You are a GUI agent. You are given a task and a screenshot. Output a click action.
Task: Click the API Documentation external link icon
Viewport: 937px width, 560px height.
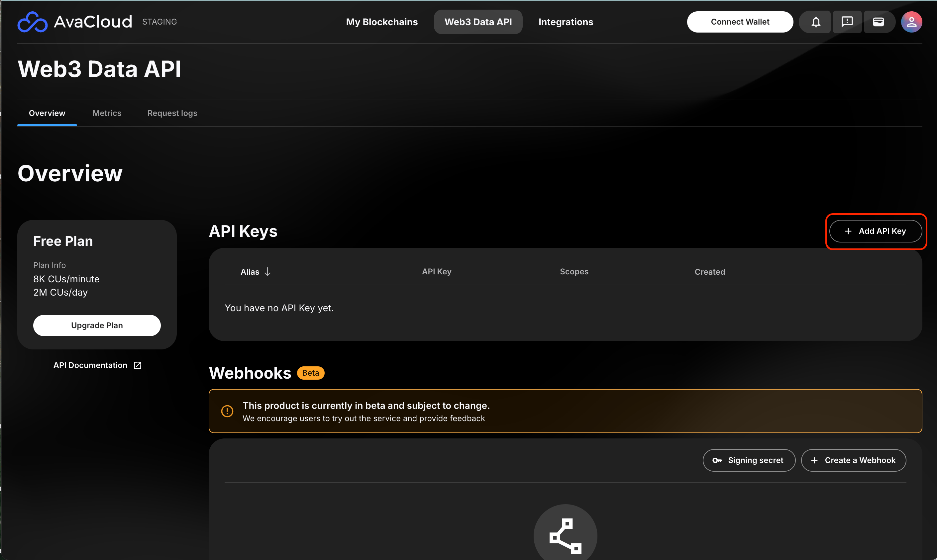(x=138, y=365)
